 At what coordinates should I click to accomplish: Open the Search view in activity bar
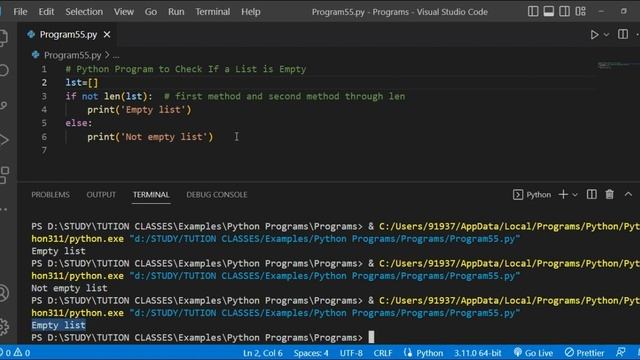[x=4, y=70]
